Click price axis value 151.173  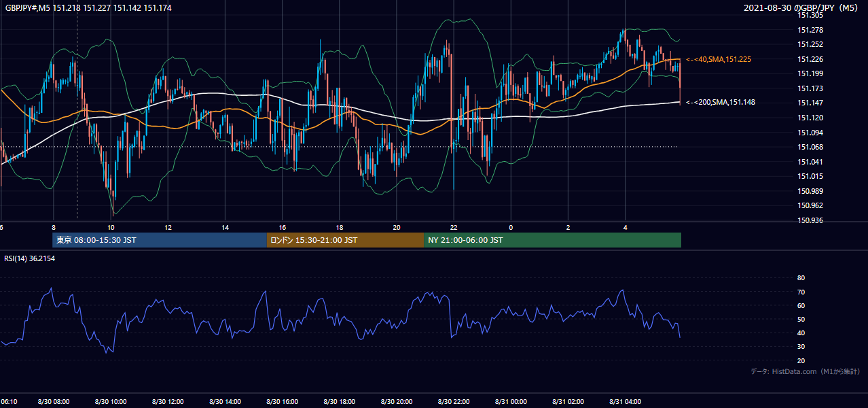(811, 88)
